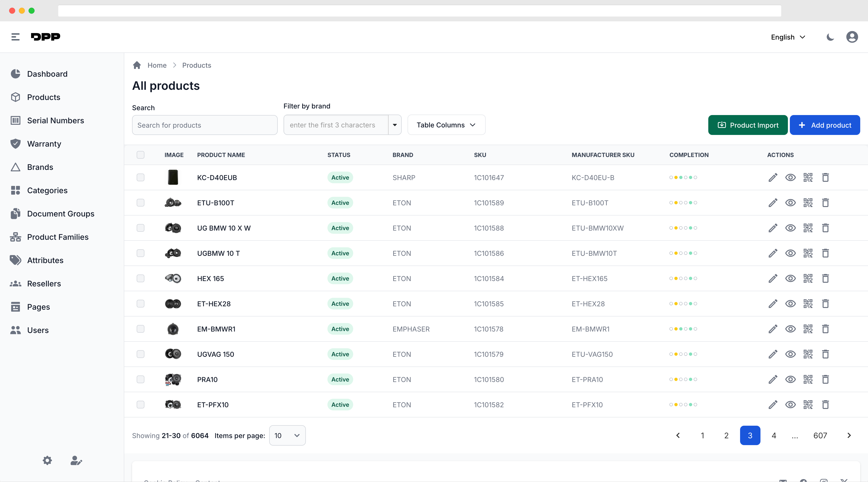Select all products with header checkbox
Screen dimensions: 868x482
141,155
